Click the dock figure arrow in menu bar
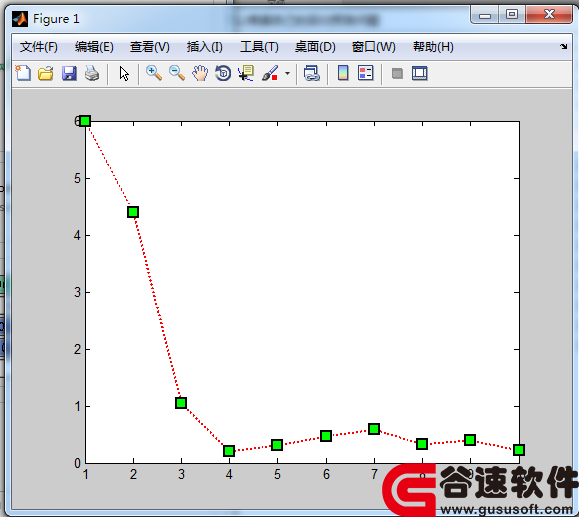This screenshot has width=579, height=517. (x=563, y=46)
